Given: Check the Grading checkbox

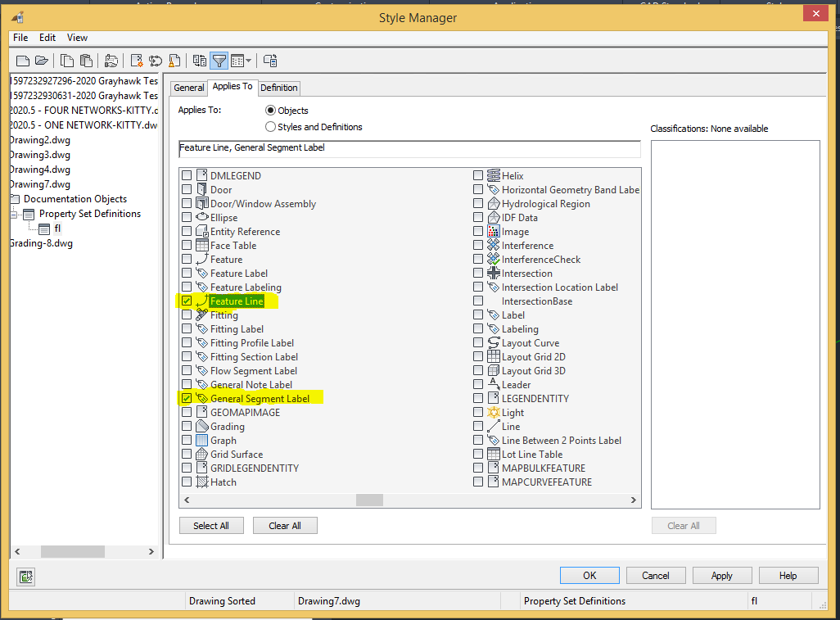Looking at the screenshot, I should (x=187, y=427).
